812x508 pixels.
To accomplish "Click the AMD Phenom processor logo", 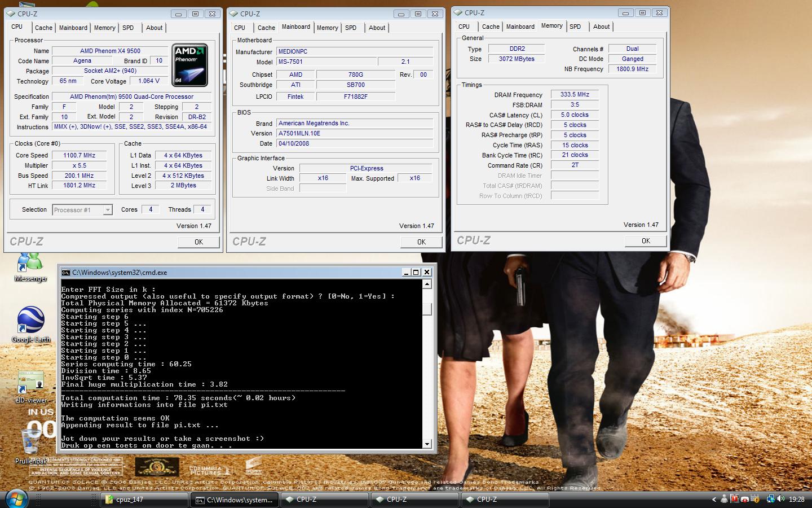I will coord(190,64).
